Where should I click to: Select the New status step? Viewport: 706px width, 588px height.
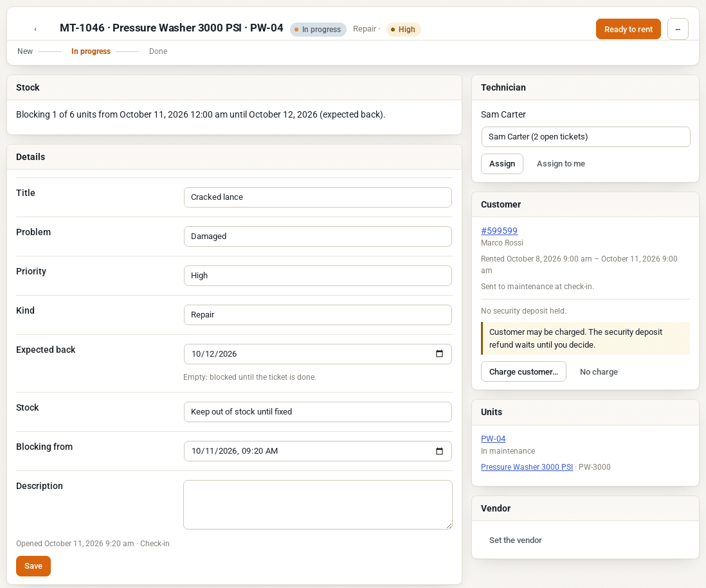coord(25,51)
